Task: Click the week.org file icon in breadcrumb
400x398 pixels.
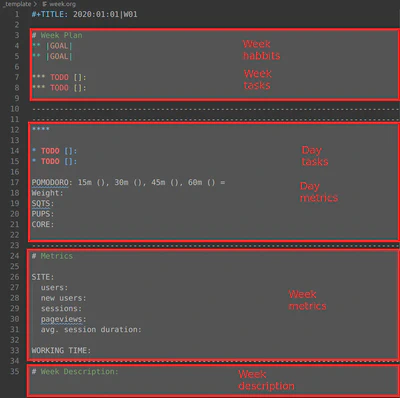Action: click(x=45, y=4)
